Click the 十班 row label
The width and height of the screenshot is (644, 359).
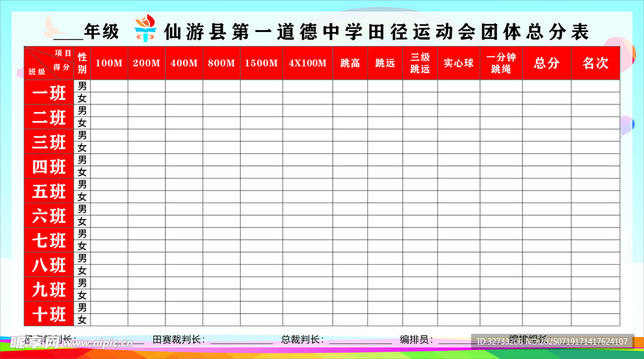tap(49, 314)
